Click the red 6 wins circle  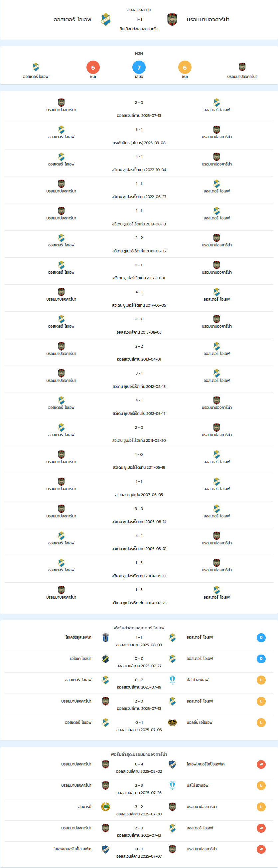click(93, 67)
